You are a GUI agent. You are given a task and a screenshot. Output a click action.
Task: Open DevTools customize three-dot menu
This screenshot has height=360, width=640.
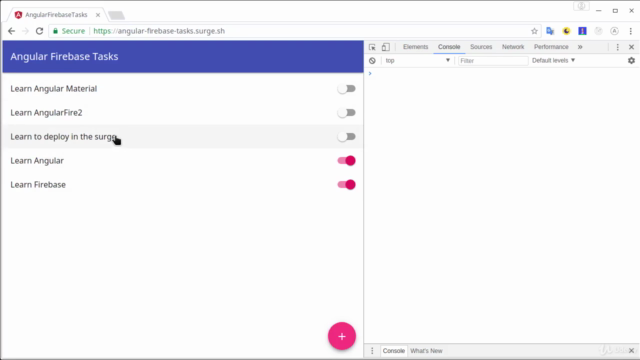(x=618, y=47)
